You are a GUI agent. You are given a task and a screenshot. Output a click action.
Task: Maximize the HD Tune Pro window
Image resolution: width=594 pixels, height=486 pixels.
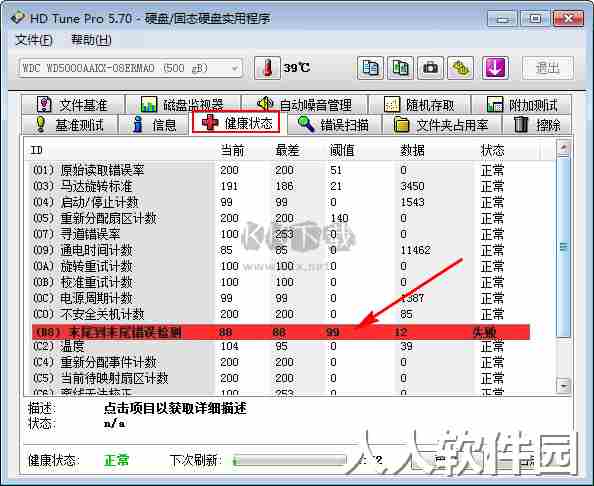[535, 19]
